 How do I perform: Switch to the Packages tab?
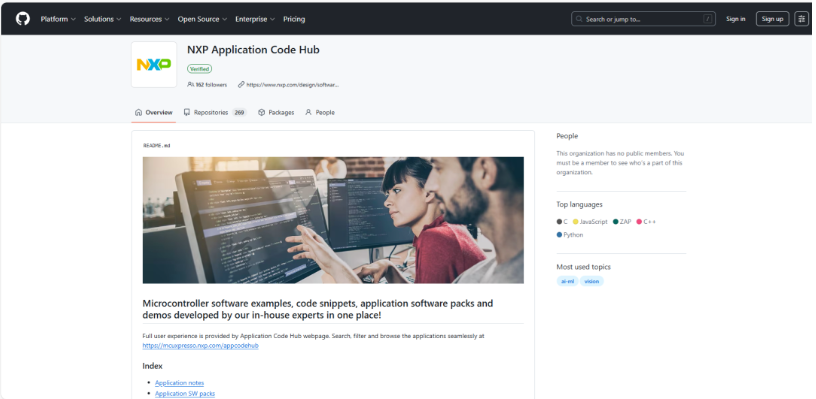click(x=276, y=112)
